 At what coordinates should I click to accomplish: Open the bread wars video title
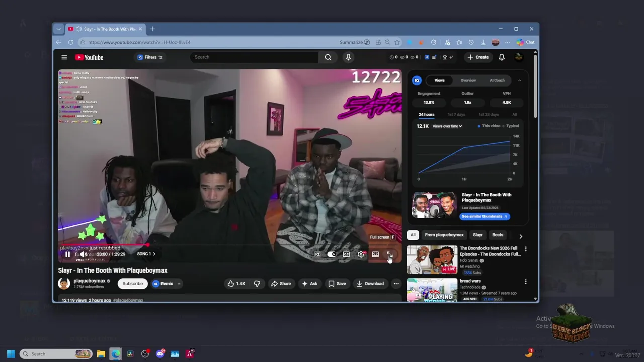(x=470, y=281)
